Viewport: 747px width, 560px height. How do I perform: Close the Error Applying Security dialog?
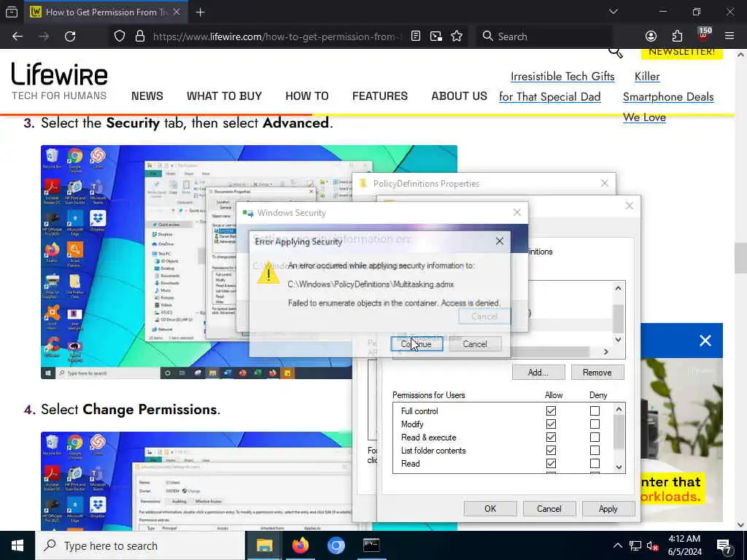499,241
